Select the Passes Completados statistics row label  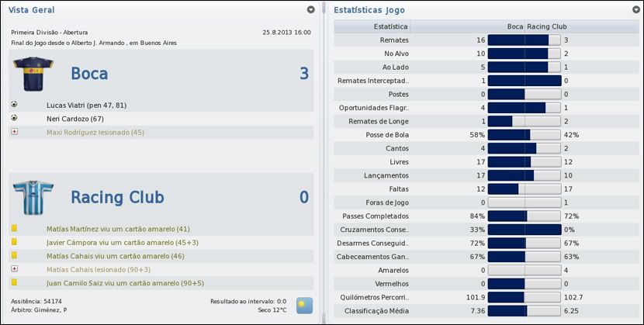tap(376, 216)
